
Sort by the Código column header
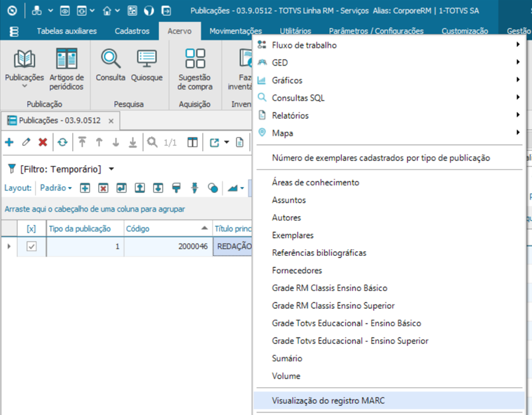(x=168, y=229)
